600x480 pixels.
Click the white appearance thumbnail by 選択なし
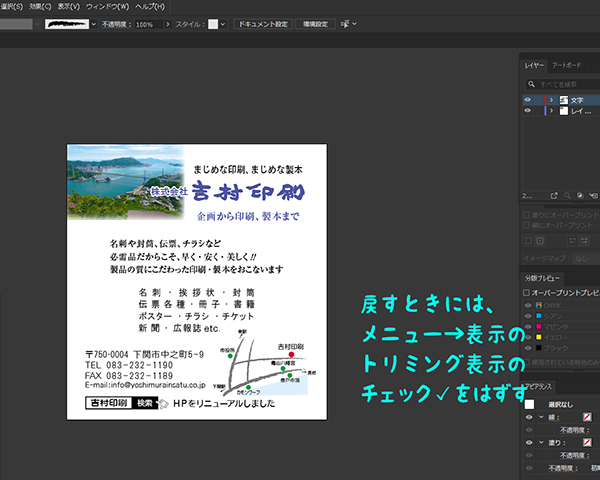click(x=529, y=404)
